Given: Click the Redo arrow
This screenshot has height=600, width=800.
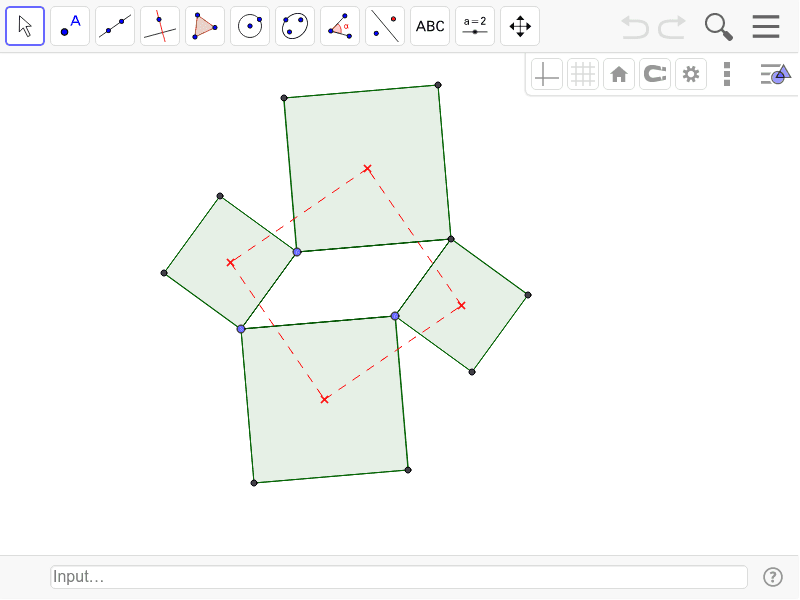Looking at the screenshot, I should (671, 27).
